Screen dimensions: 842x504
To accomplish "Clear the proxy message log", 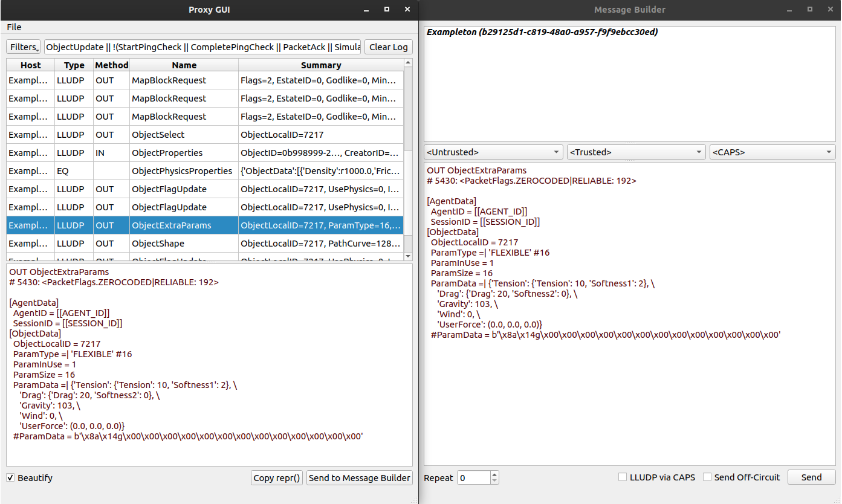I will tap(388, 47).
